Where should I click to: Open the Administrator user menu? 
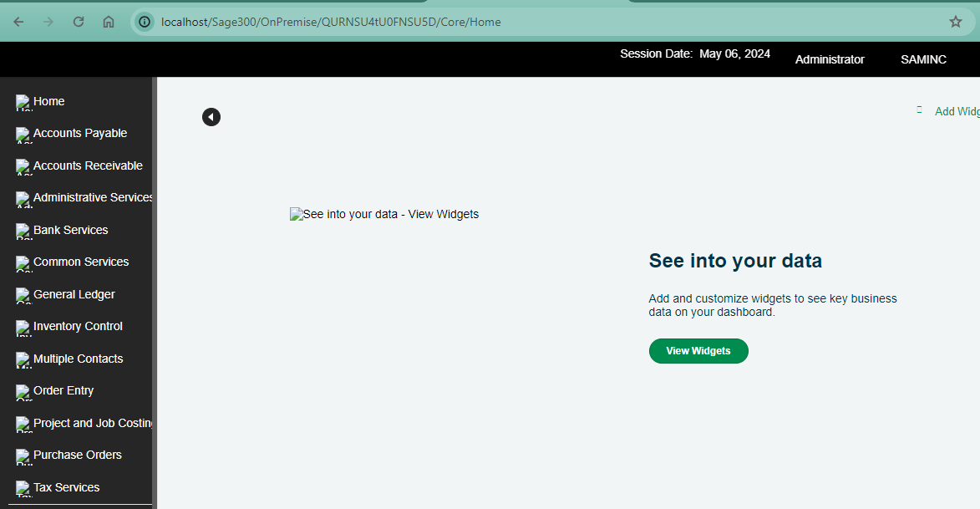(830, 59)
